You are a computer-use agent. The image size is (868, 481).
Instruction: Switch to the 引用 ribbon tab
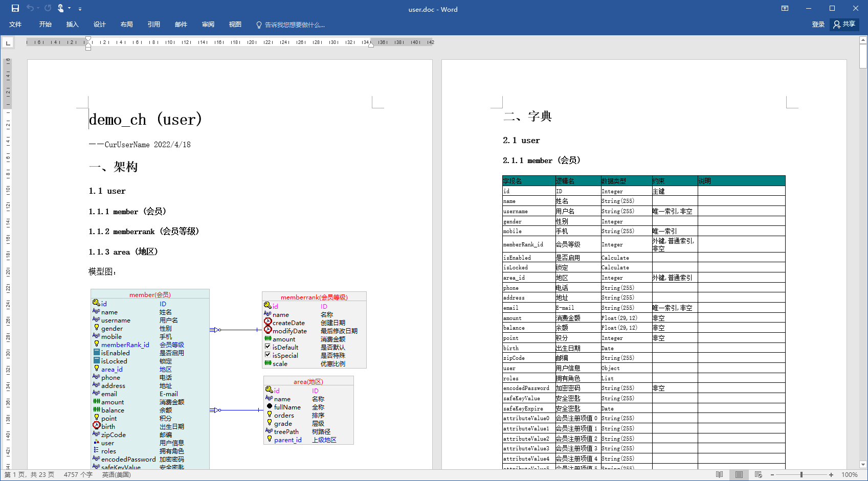tap(154, 25)
